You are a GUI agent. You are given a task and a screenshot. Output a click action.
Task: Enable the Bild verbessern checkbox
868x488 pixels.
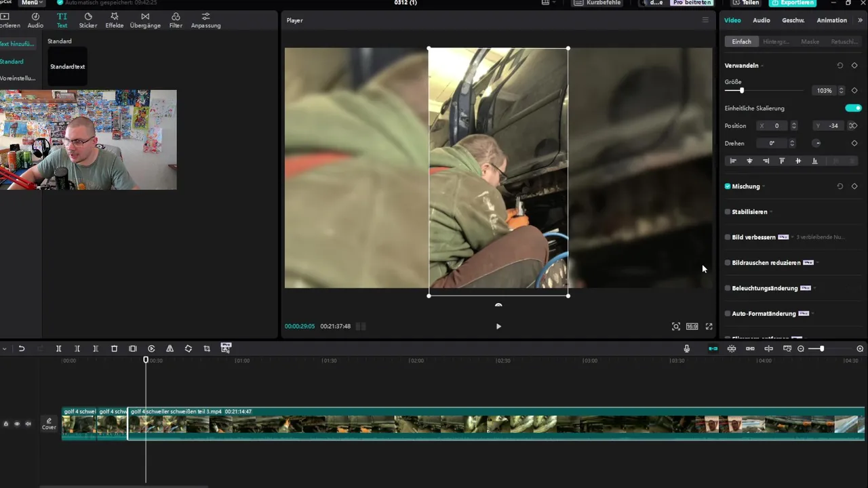pyautogui.click(x=728, y=237)
